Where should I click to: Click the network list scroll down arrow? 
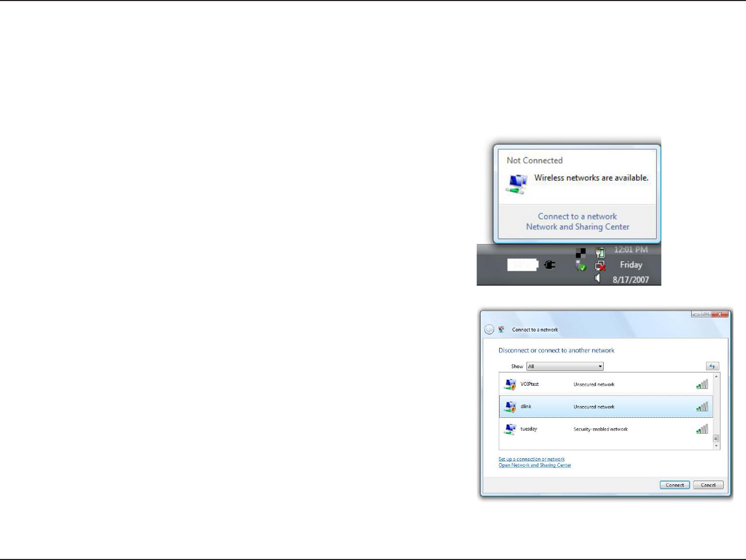pos(716,446)
